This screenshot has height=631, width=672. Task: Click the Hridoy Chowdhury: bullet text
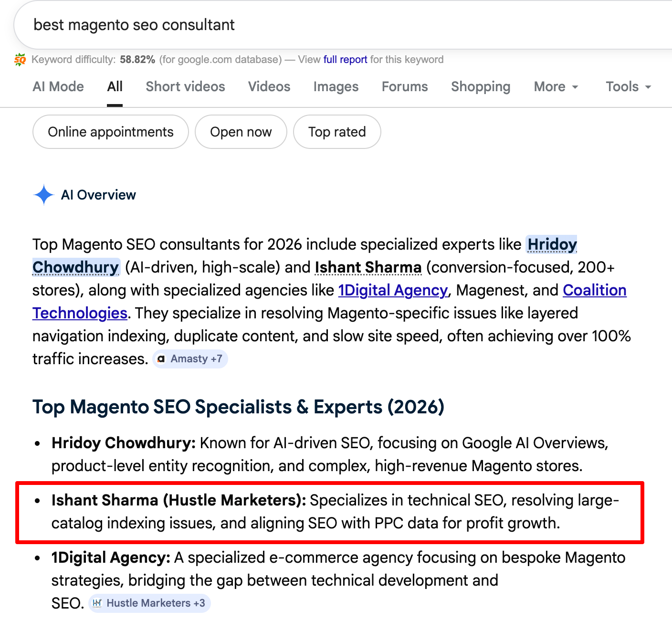124,443
